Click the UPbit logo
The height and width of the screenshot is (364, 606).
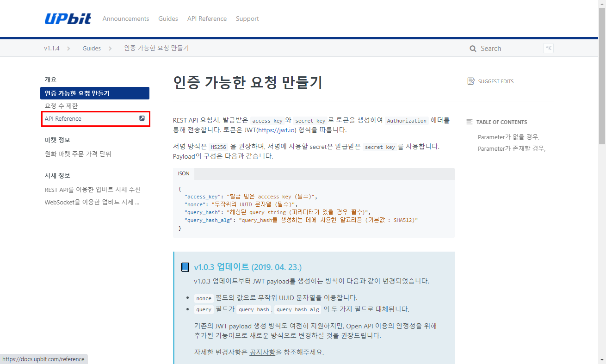click(68, 19)
